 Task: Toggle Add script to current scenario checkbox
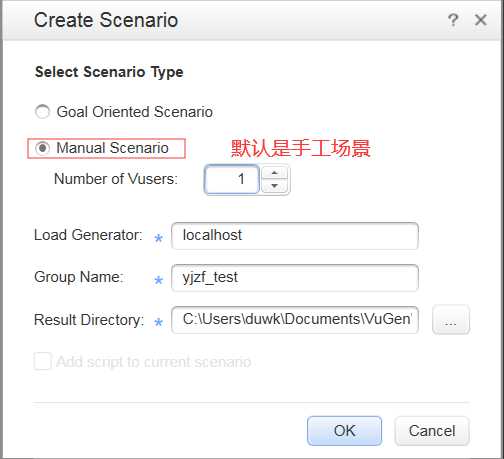point(43,361)
